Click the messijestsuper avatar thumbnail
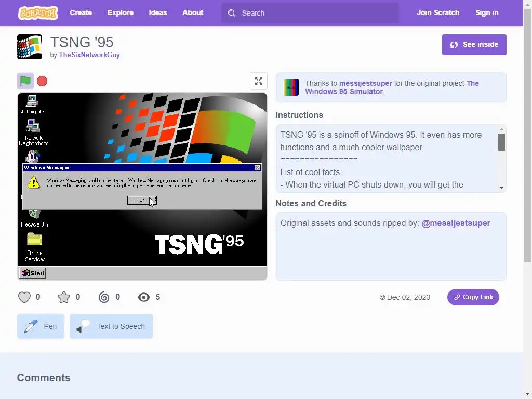Image resolution: width=532 pixels, height=399 pixels. point(291,87)
